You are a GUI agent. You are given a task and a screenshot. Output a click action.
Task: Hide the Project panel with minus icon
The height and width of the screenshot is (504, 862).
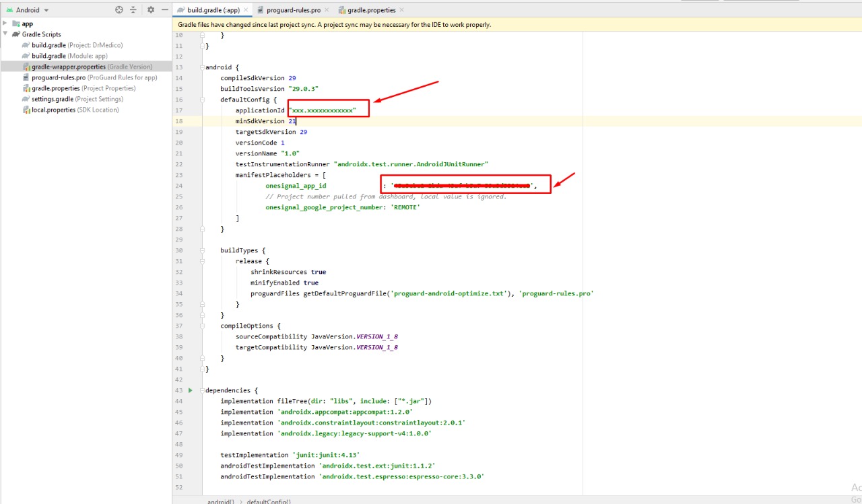click(x=164, y=10)
